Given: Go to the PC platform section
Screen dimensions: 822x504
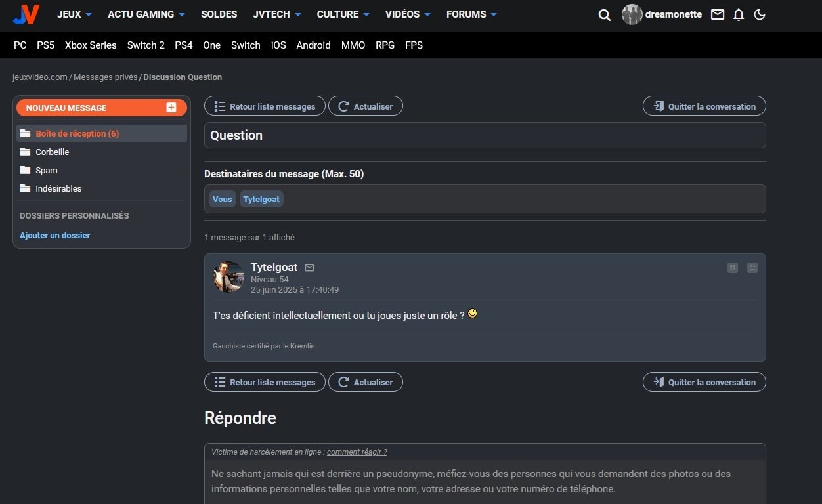Looking at the screenshot, I should tap(20, 45).
